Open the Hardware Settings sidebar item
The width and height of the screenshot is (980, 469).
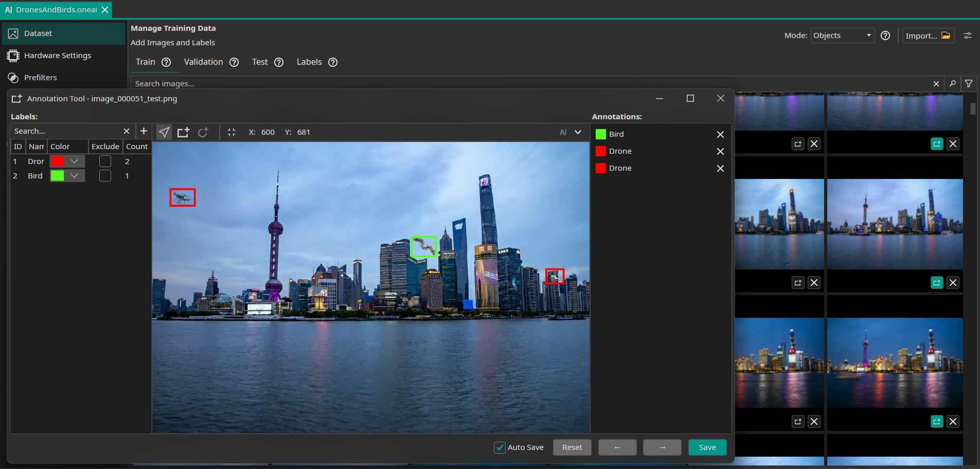(57, 56)
